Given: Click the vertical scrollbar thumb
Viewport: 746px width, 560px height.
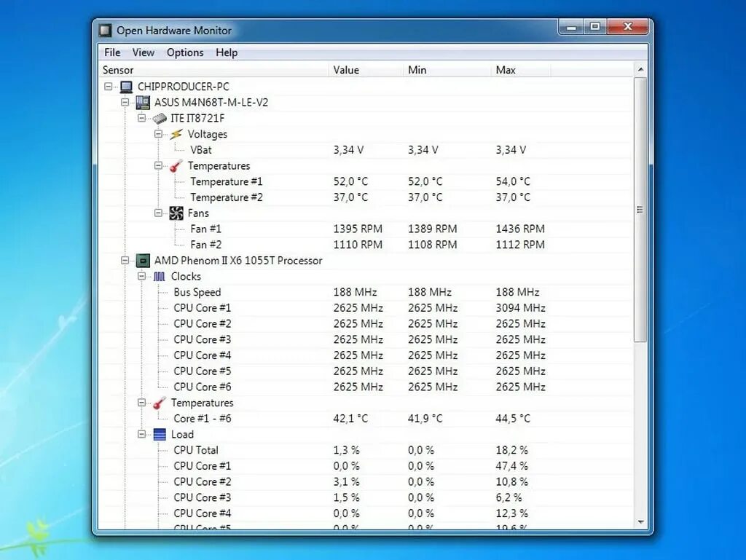Looking at the screenshot, I should [641, 210].
